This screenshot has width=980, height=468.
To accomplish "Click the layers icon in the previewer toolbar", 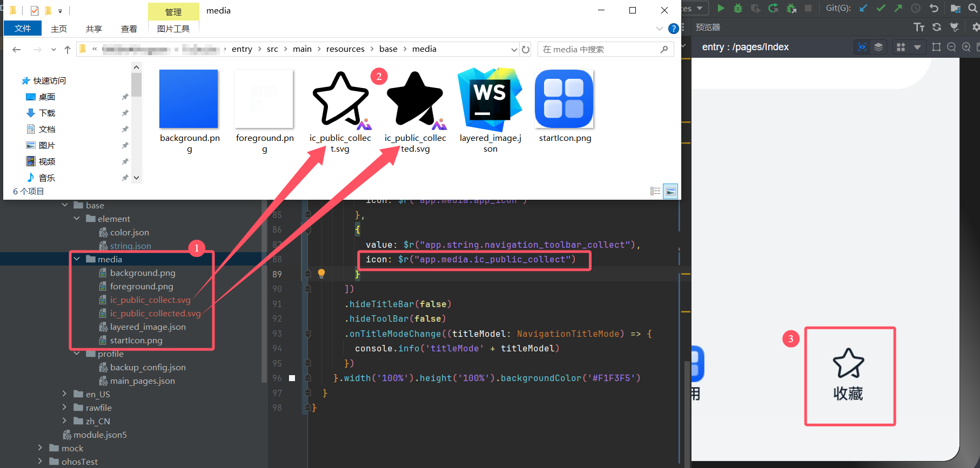I will 878,47.
